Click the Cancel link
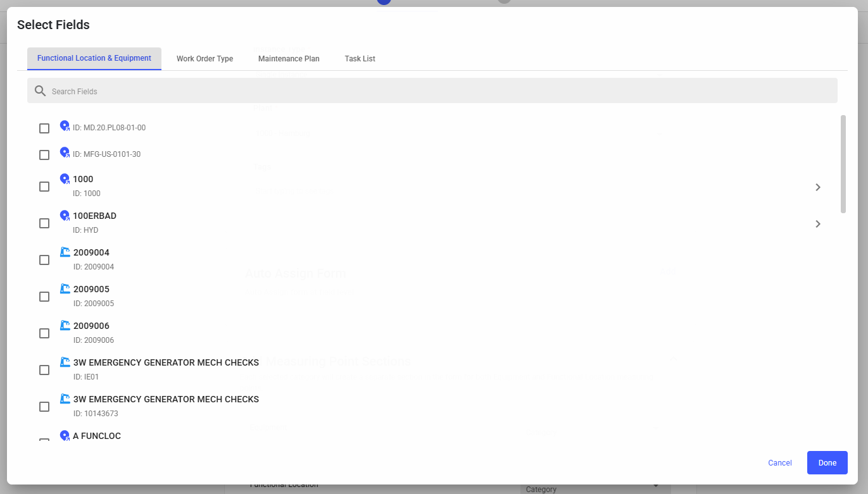Image resolution: width=868 pixels, height=494 pixels. coord(779,463)
